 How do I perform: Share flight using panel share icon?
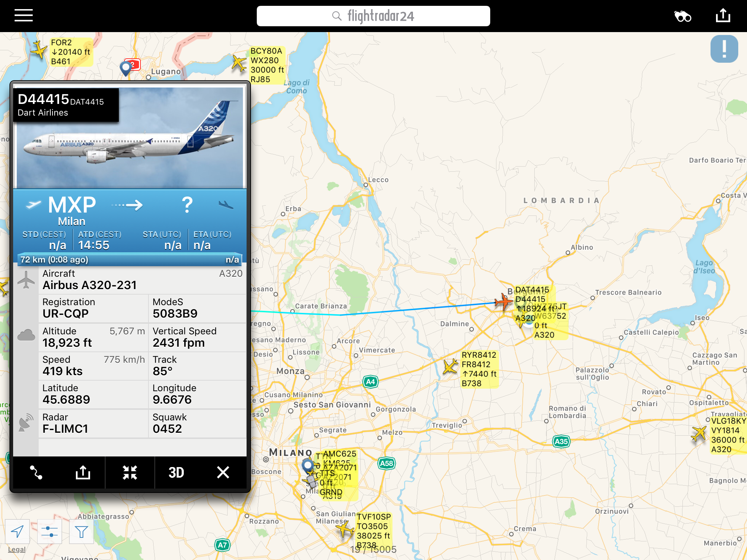(83, 472)
